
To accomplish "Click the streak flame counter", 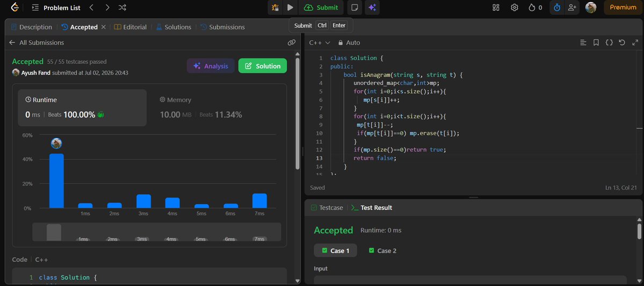I will tap(535, 8).
